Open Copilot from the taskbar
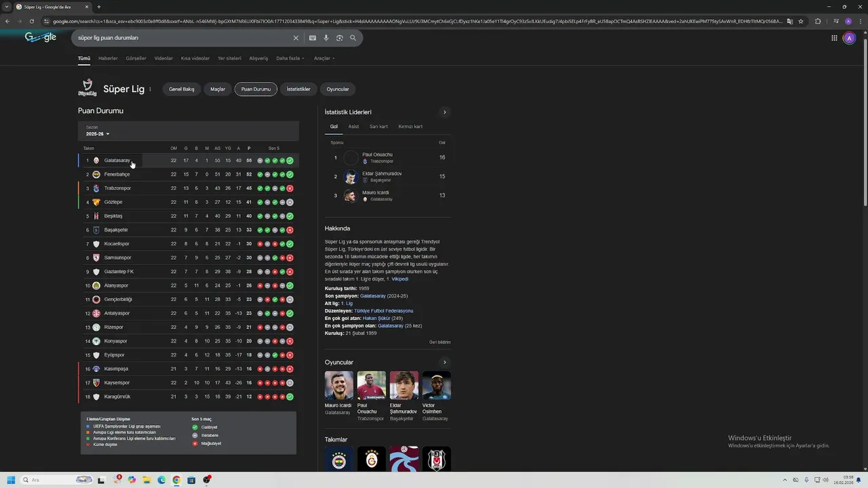Viewport: 868px width, 488px height. click(x=132, y=480)
